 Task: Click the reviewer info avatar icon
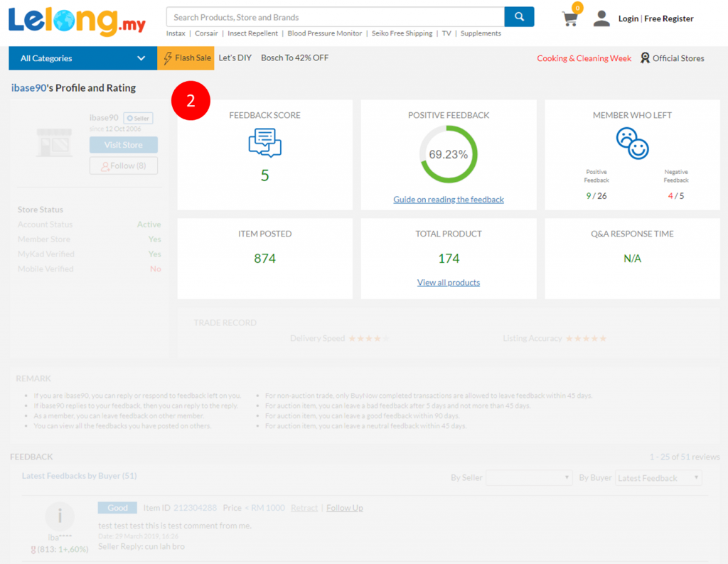pos(60,516)
